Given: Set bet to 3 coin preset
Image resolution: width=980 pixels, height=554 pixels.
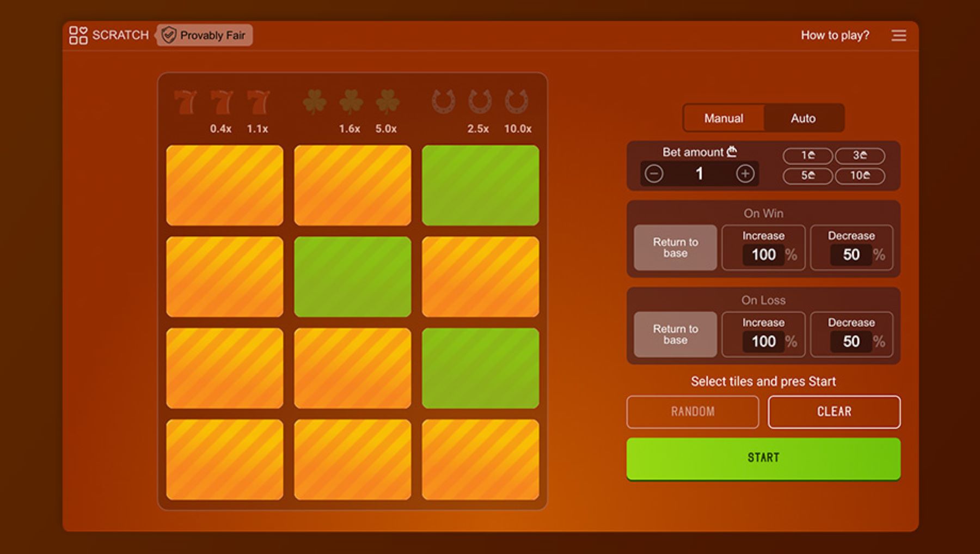Looking at the screenshot, I should [860, 155].
